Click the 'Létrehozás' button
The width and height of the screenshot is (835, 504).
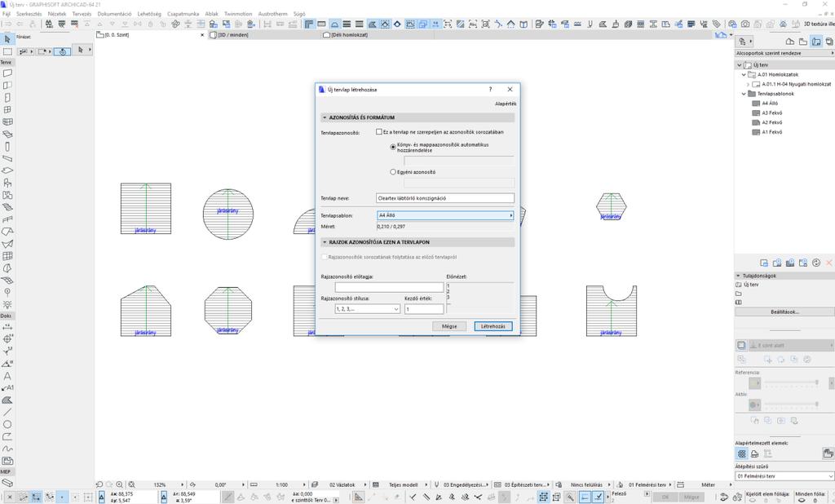(493, 326)
